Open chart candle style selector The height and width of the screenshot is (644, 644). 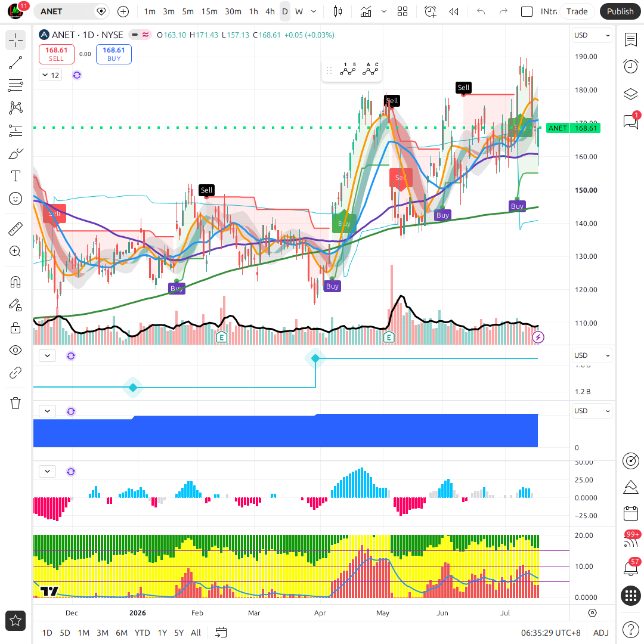point(338,11)
